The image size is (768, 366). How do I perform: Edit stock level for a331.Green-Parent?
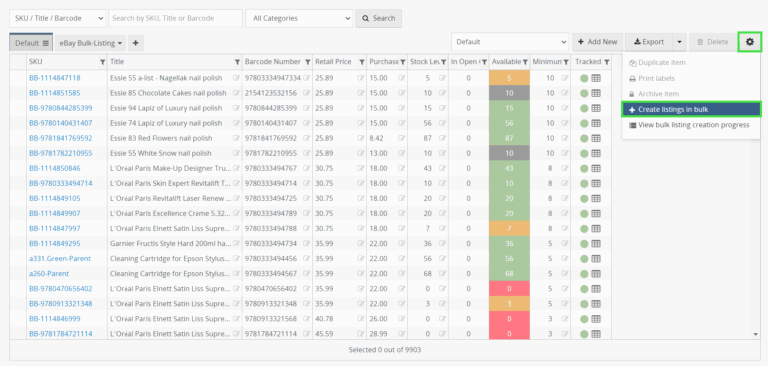click(x=442, y=259)
